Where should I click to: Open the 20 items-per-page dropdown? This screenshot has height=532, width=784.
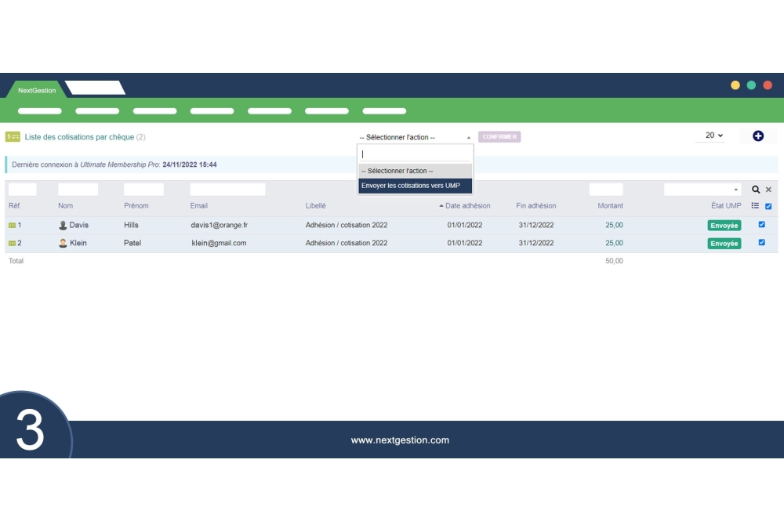point(710,136)
